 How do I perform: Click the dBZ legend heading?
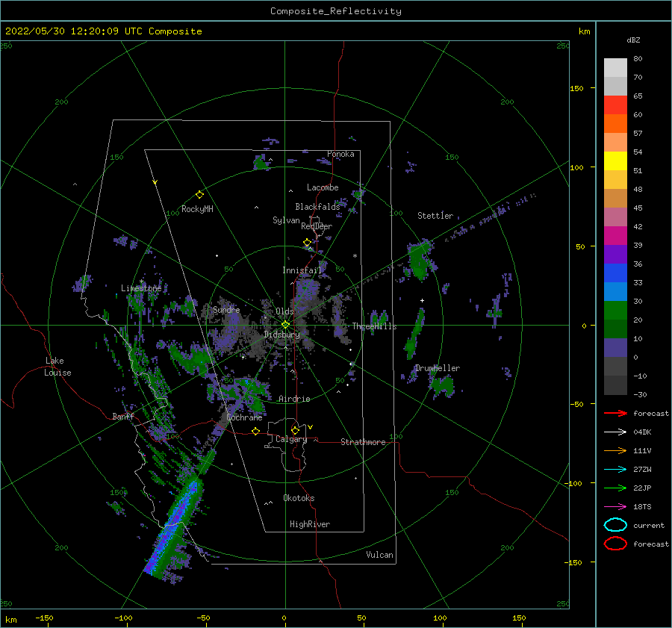click(633, 40)
